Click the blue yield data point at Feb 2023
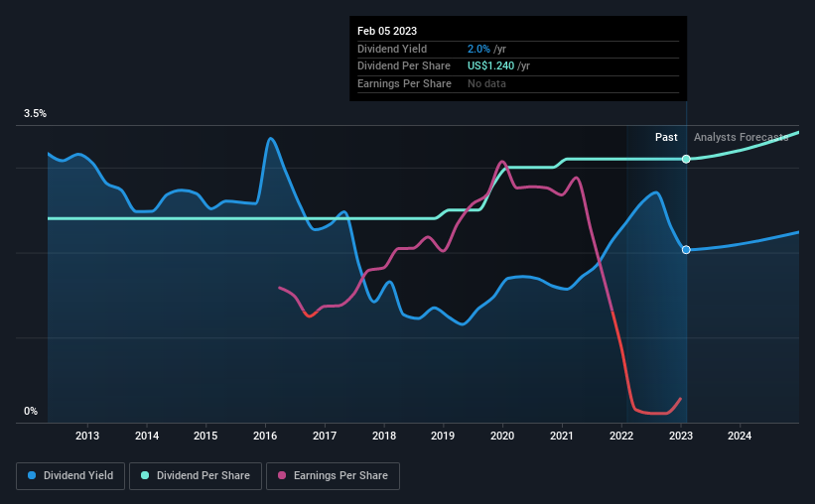Image resolution: width=815 pixels, height=504 pixels. tap(686, 250)
